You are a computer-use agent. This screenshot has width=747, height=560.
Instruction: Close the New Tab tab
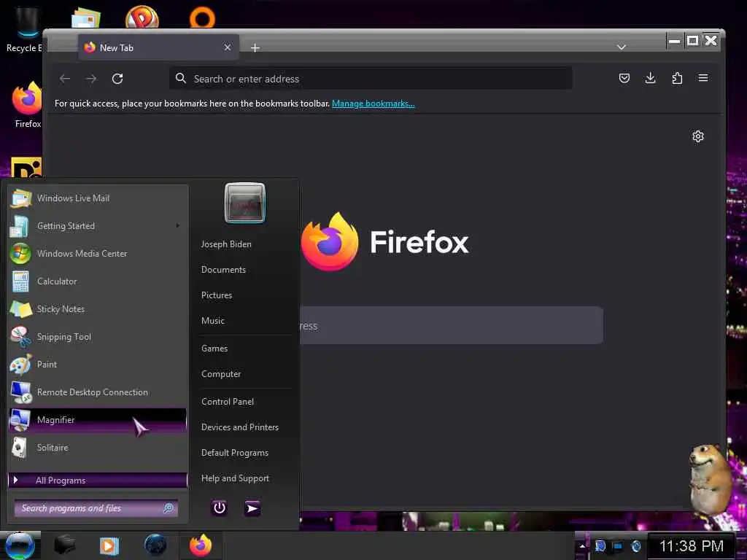point(228,47)
